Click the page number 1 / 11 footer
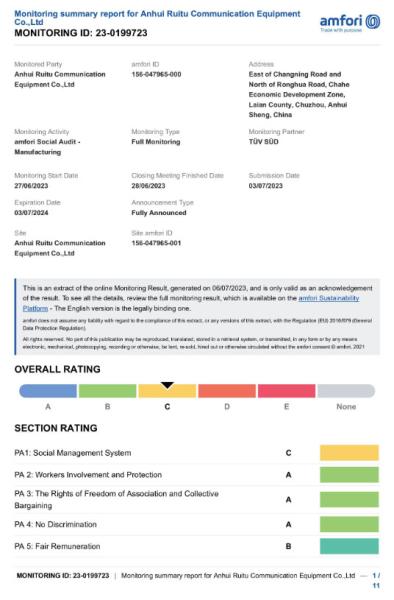Screen dimensions: 394x600 click(x=376, y=580)
